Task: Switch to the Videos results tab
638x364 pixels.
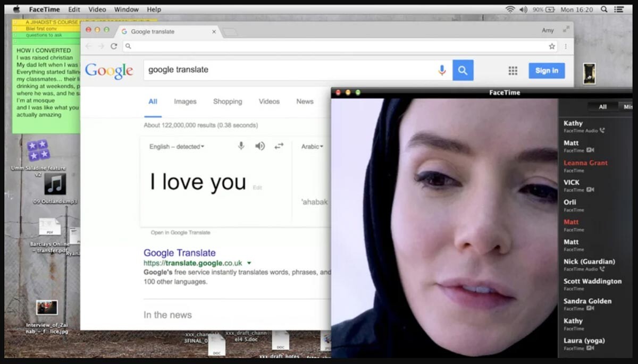Action: [x=269, y=101]
